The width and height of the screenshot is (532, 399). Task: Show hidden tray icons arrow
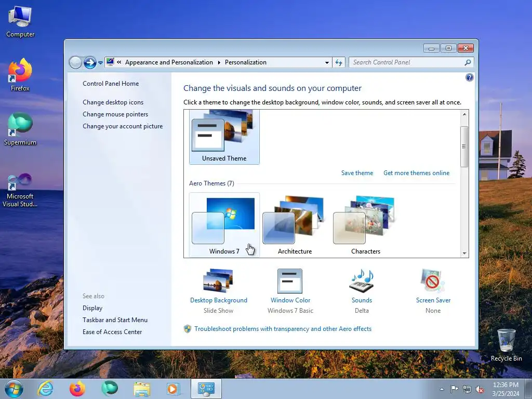[442, 389]
